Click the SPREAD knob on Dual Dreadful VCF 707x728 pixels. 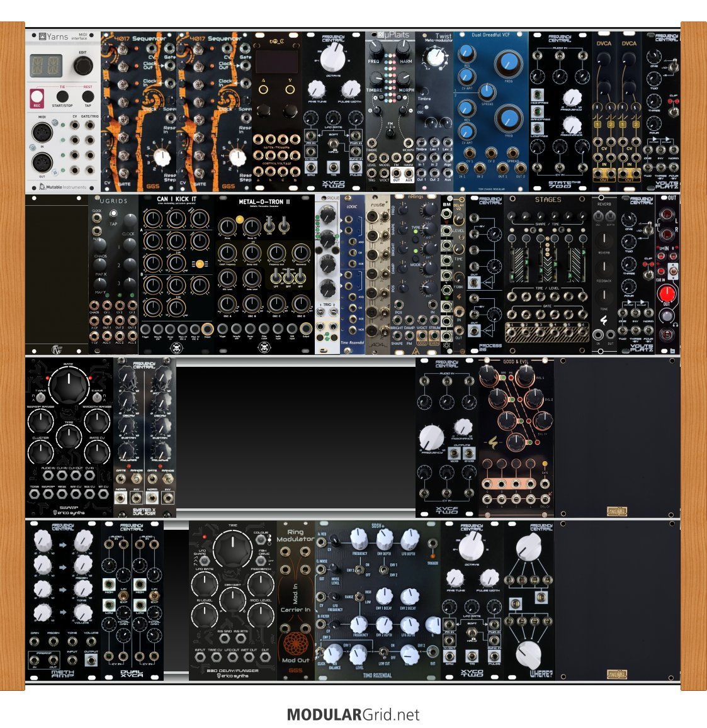[x=487, y=91]
